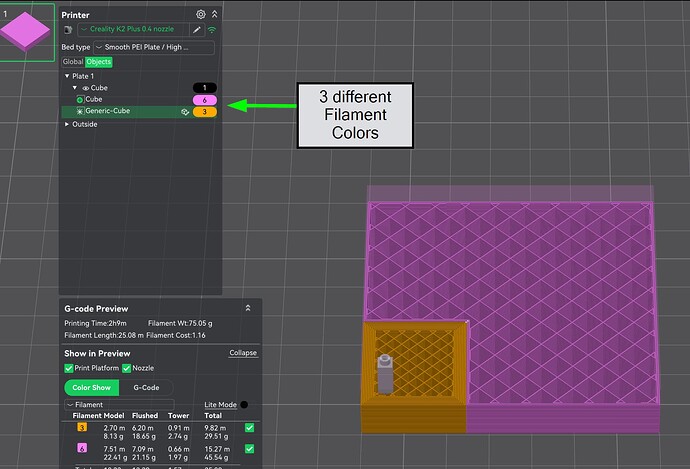Click the 15.27 m total value
This screenshot has width=690, height=469.
tap(217, 449)
